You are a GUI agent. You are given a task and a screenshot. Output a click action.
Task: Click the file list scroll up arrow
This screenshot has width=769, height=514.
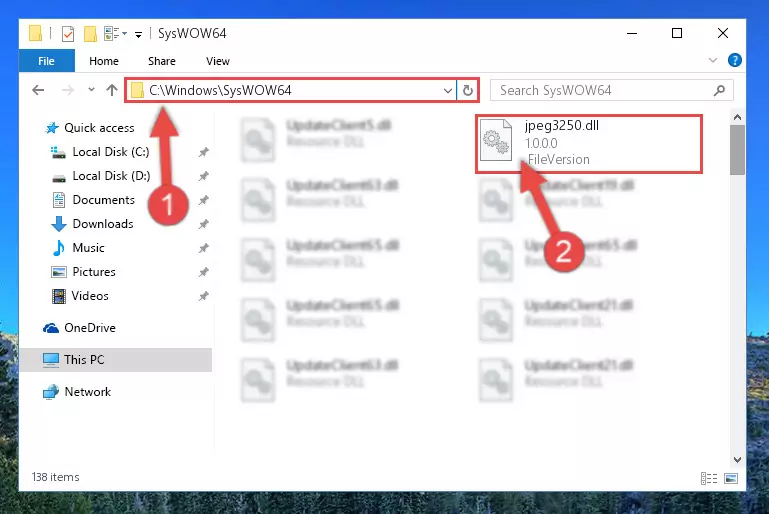point(737,118)
